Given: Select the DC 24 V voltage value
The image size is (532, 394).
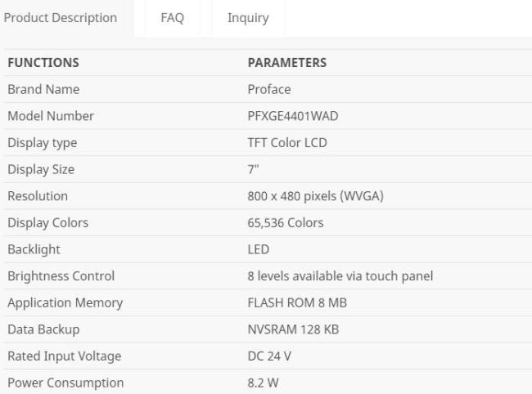Looking at the screenshot, I should (269, 356).
